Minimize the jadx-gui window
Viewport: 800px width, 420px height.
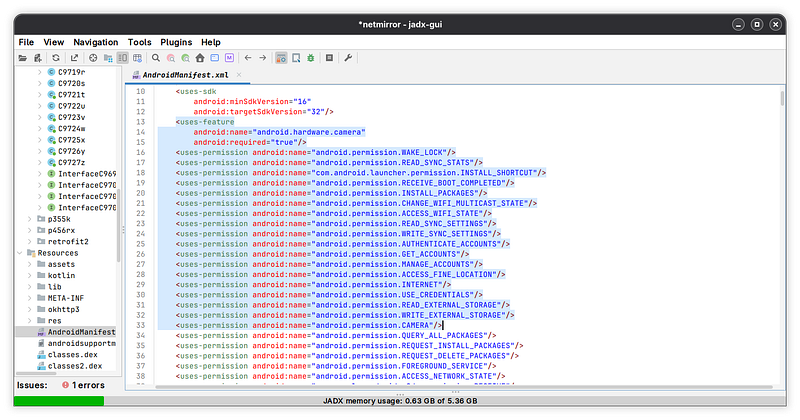tap(738, 24)
